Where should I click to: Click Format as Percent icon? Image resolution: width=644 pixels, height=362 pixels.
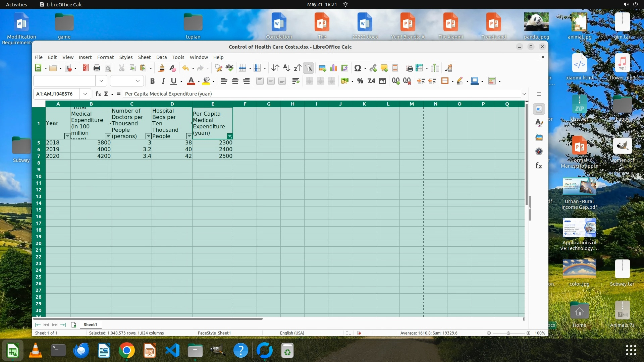360,81
